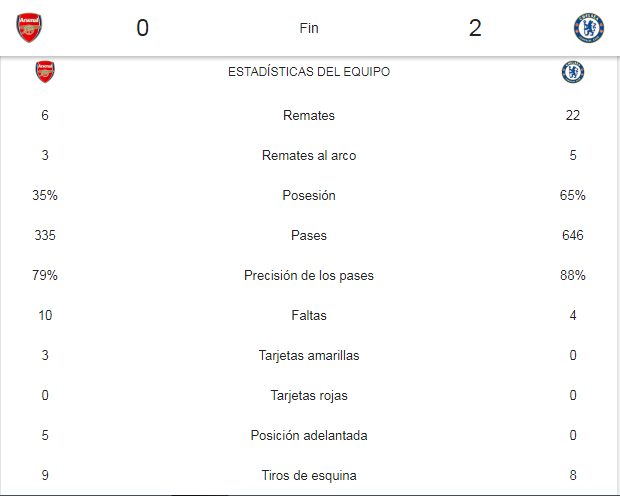Select the Tarjetas rojas label
The image size is (620, 496).
point(309,395)
